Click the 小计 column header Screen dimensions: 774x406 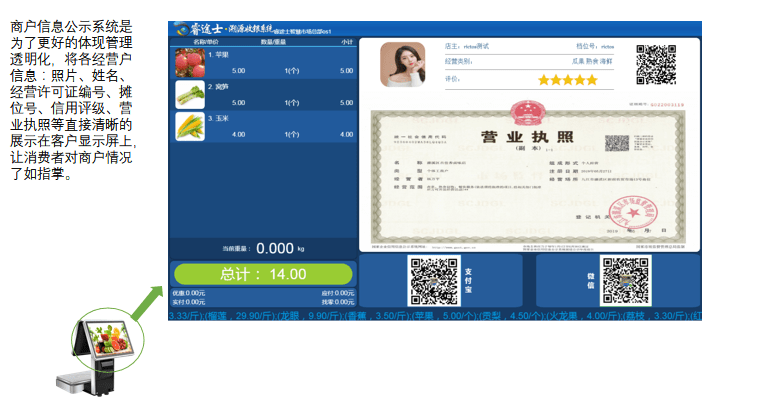tap(347, 42)
